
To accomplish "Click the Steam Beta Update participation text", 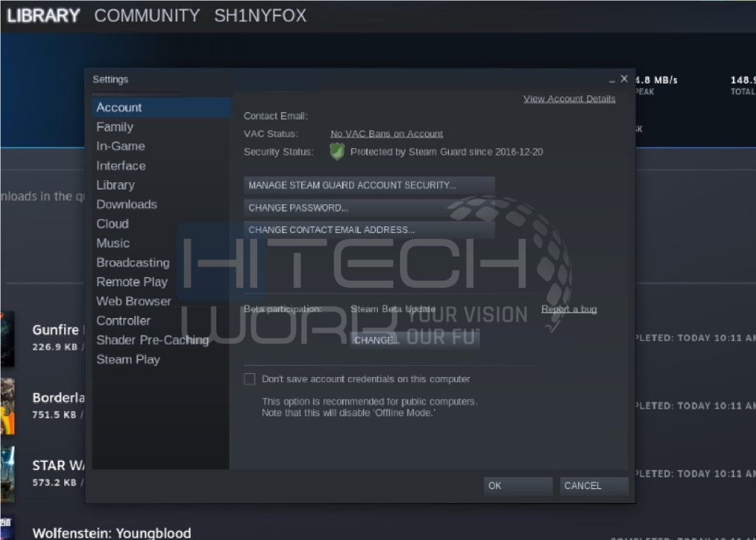I will 393,309.
